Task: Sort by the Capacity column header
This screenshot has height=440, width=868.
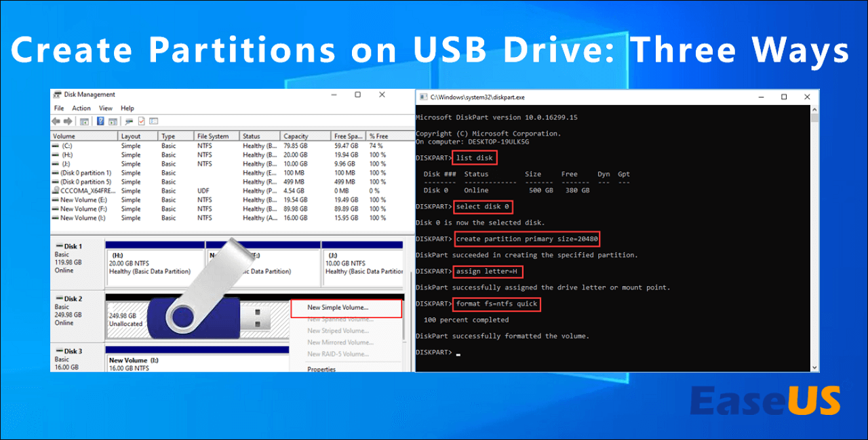Action: coord(305,136)
